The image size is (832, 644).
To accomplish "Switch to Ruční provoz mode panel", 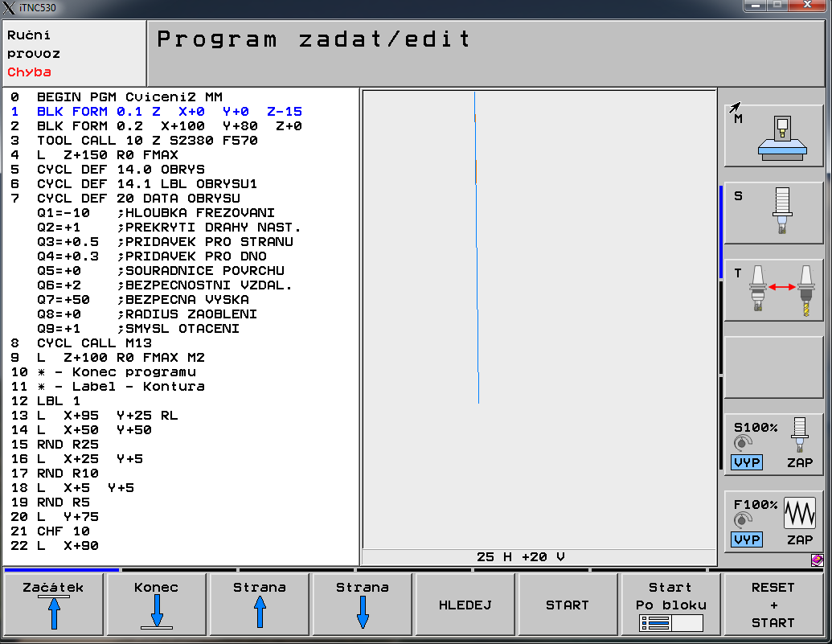I will [x=74, y=54].
